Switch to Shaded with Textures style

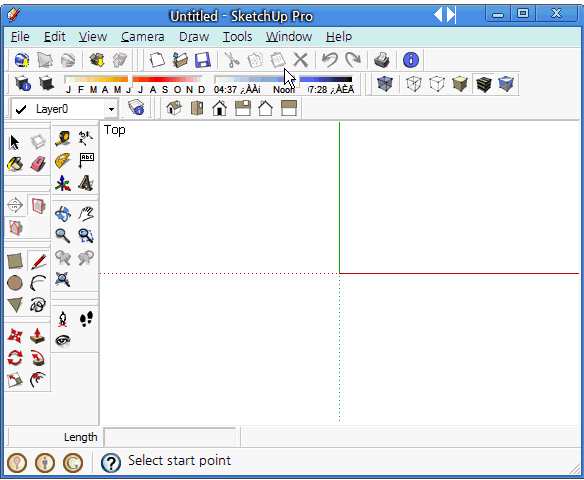click(483, 84)
